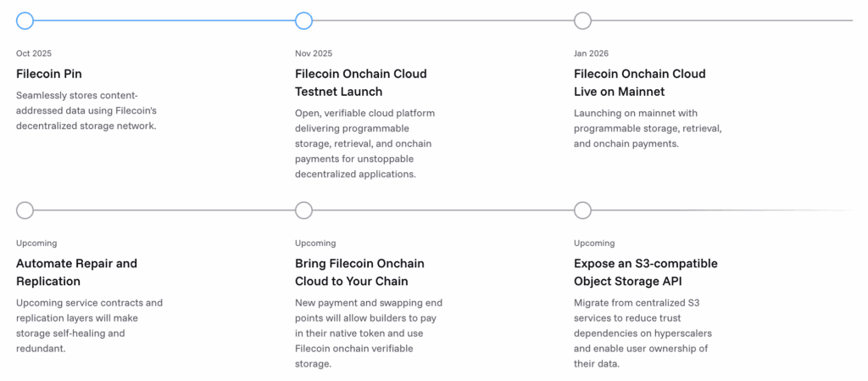The width and height of the screenshot is (868, 381).
Task: Select the Nov 2025 Testnet Launch timeline circle
Action: pos(303,20)
